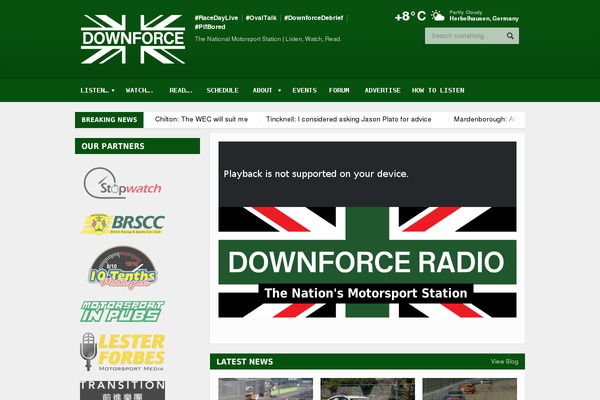Open the Mardenborough breaking news headline

[x=484, y=119]
